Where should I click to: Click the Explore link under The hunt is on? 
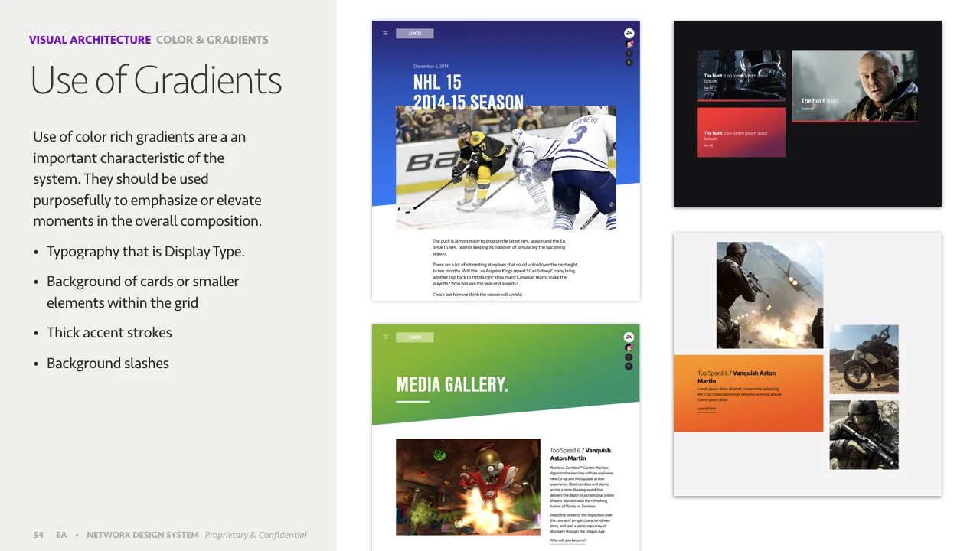(807, 108)
